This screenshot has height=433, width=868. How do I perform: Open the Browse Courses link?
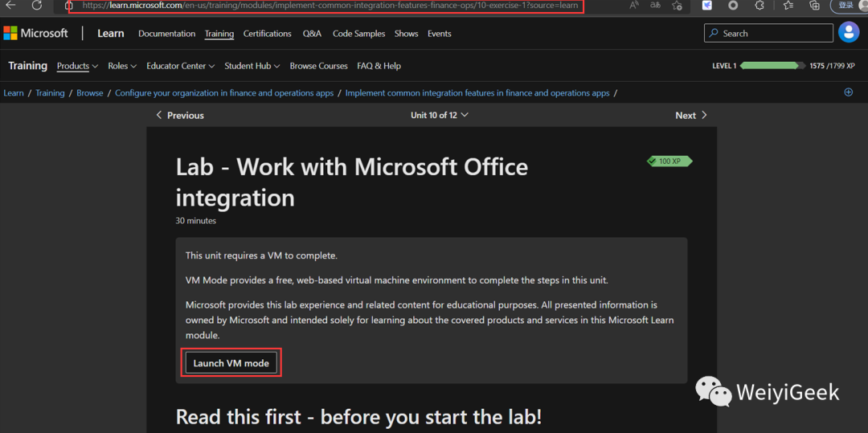click(x=319, y=66)
